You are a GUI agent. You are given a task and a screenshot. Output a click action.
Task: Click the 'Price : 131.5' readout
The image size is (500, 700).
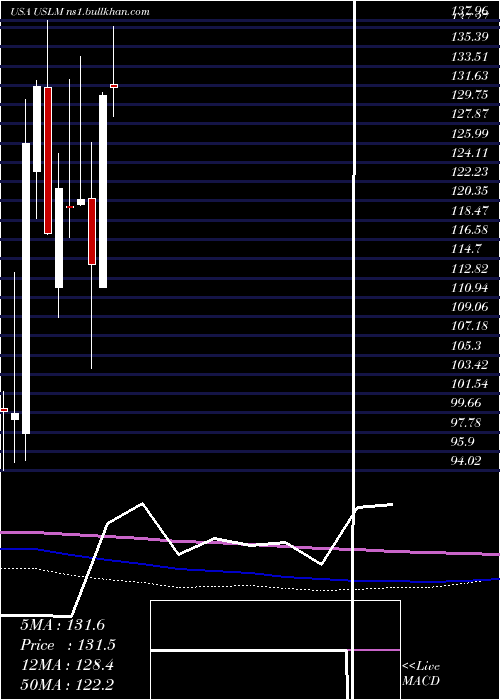[x=68, y=645]
